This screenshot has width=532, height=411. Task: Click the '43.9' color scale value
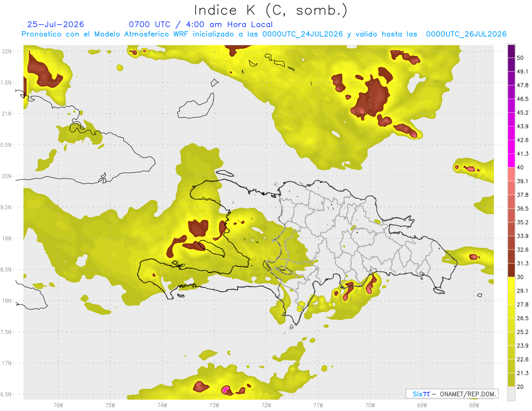(x=523, y=126)
